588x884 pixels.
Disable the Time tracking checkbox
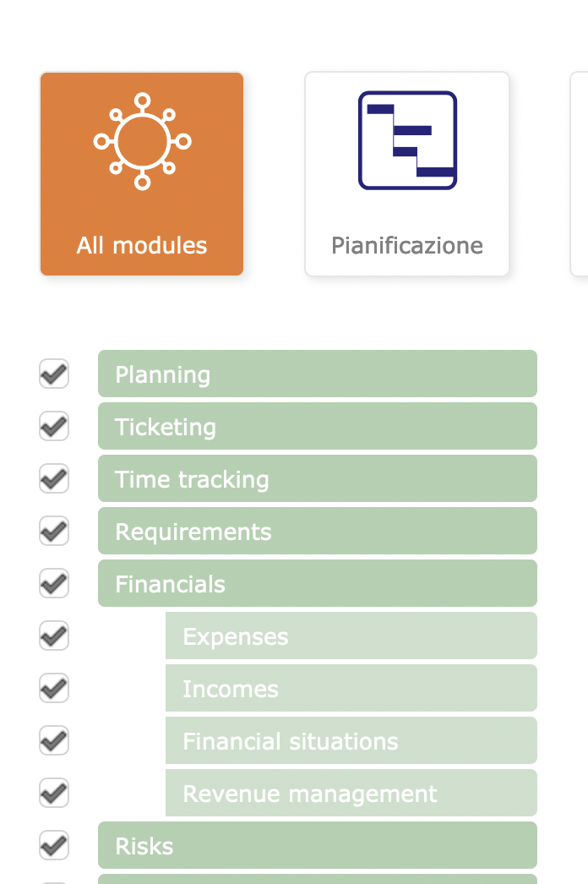pos(54,478)
